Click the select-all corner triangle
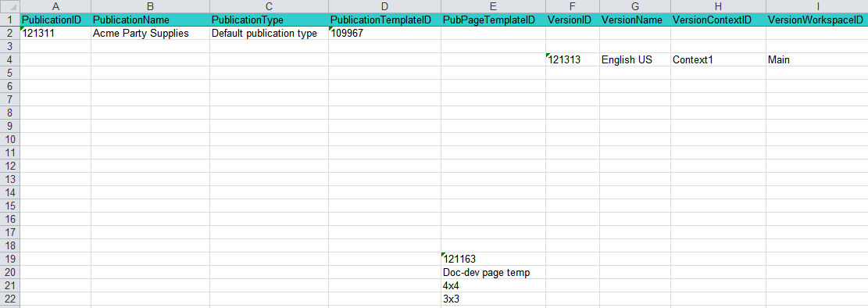This screenshot has height=308, width=868. pyautogui.click(x=10, y=6)
